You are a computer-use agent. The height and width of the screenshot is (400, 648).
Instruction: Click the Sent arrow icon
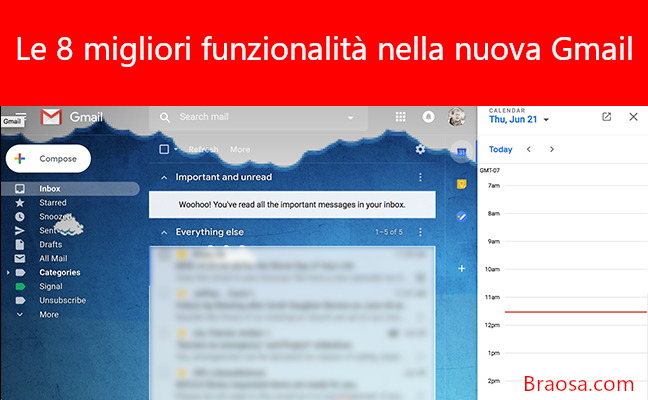[19, 231]
